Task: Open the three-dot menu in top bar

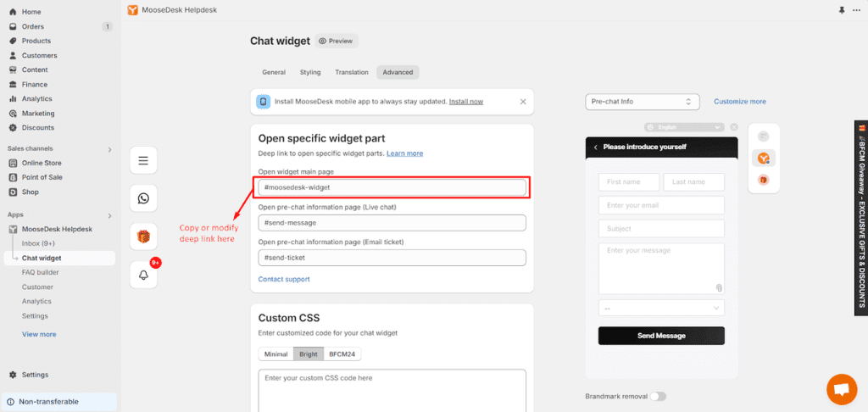Action: (x=857, y=10)
